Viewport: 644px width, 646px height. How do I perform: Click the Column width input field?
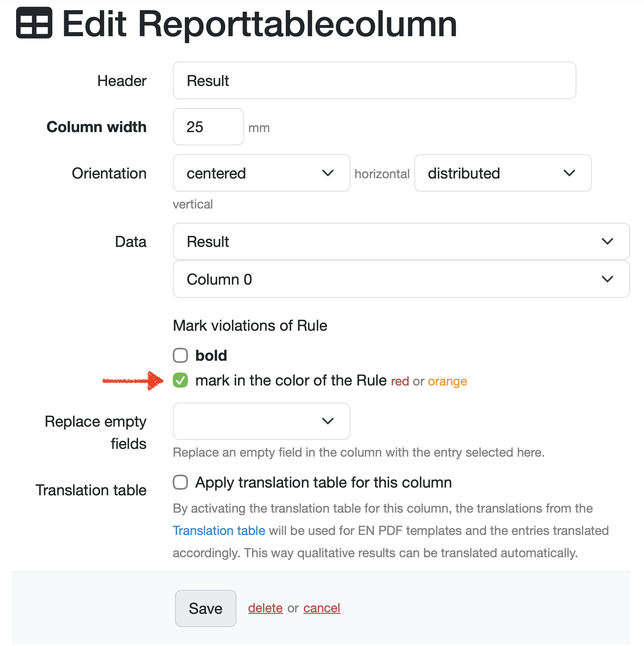pos(208,127)
